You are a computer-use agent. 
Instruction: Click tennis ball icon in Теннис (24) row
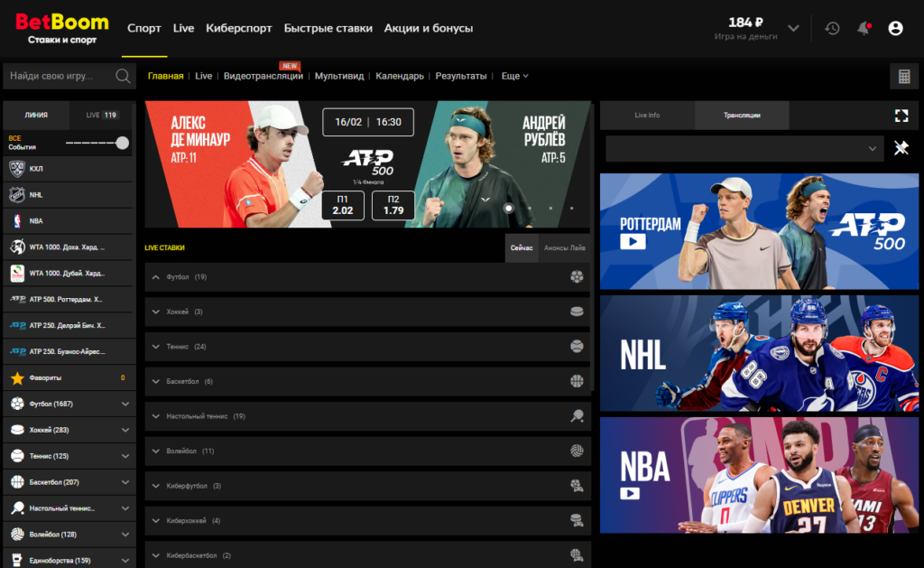coord(577,346)
